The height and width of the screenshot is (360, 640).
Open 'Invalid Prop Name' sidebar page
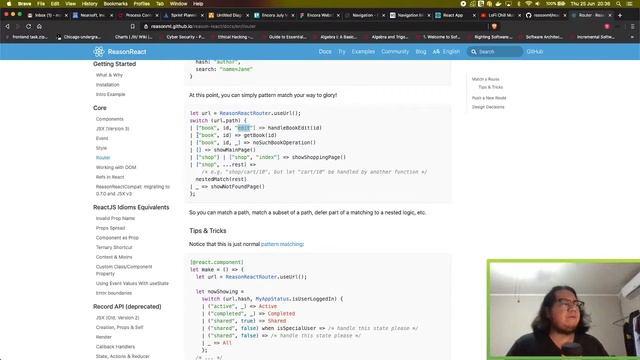(x=115, y=218)
